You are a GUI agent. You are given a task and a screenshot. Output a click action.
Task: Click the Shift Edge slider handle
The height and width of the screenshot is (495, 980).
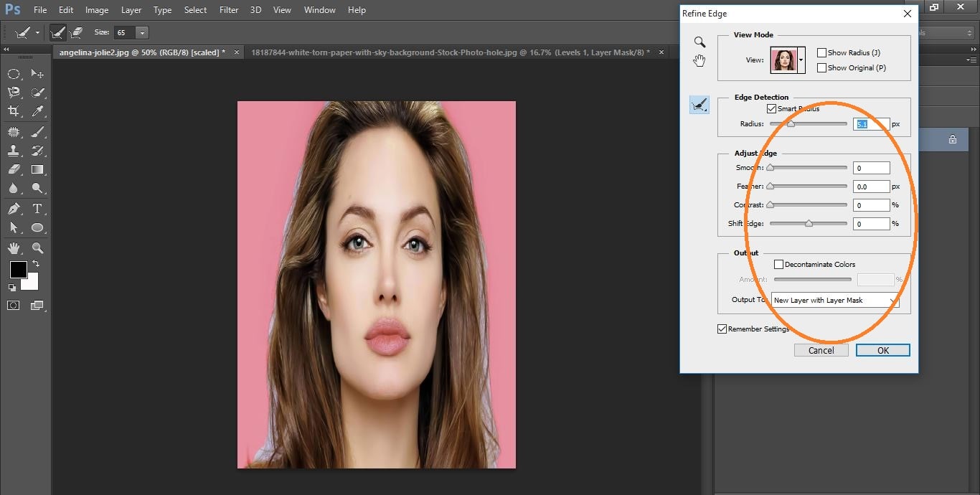[809, 224]
